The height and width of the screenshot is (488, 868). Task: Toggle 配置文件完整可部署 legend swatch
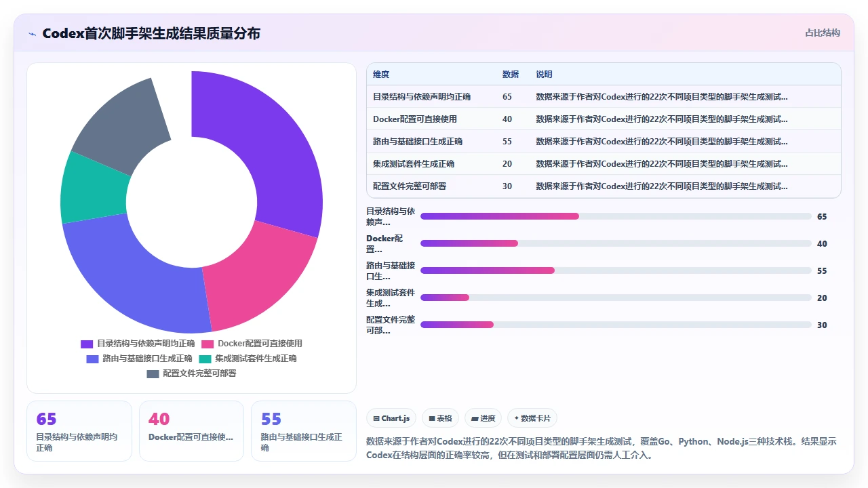pyautogui.click(x=153, y=373)
